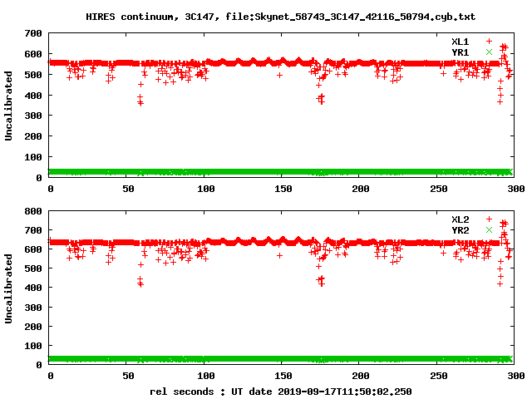This screenshot has height=399, width=532.
Task: Click the lone XL2 outlier point near 150 seconds
Action: [279, 256]
